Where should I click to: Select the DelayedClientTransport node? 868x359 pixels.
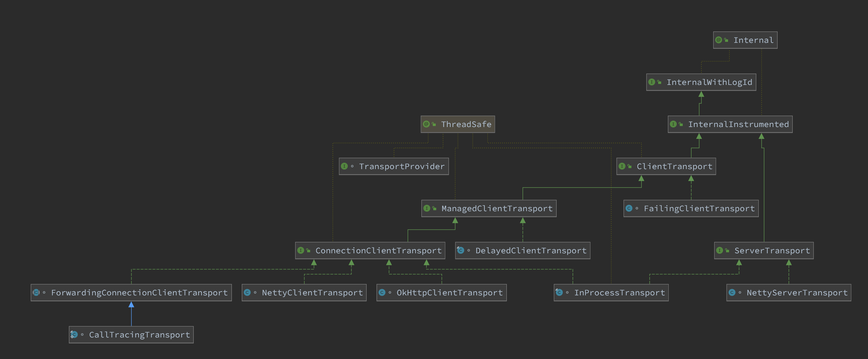coord(522,250)
